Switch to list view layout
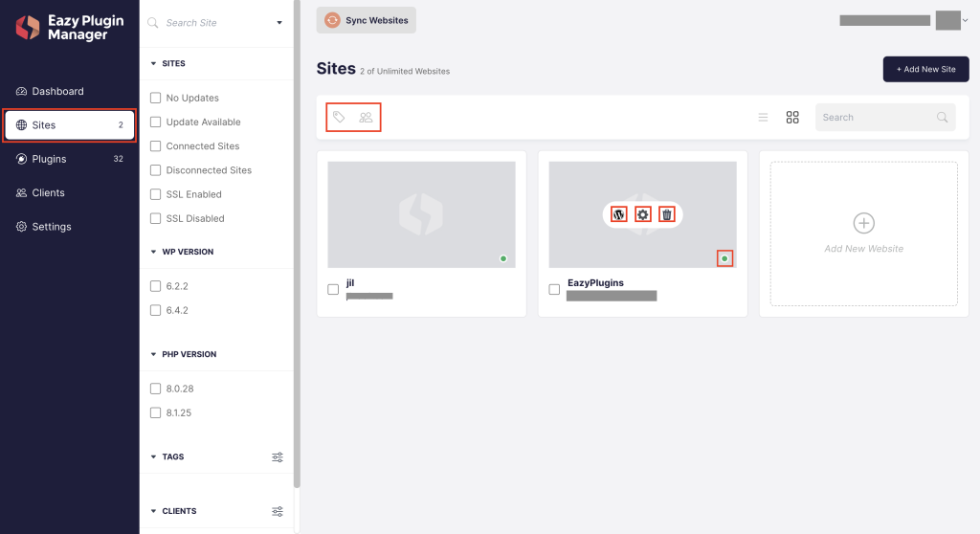This screenshot has width=980, height=534. (x=763, y=117)
